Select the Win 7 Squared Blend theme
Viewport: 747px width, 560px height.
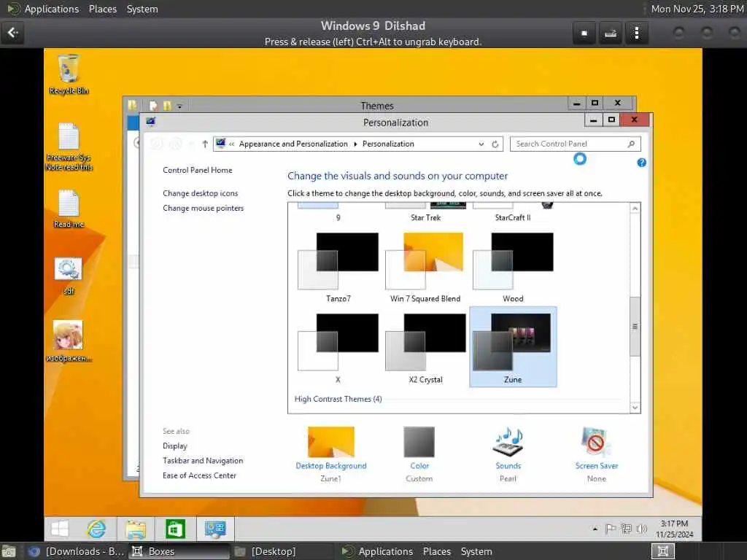click(425, 267)
